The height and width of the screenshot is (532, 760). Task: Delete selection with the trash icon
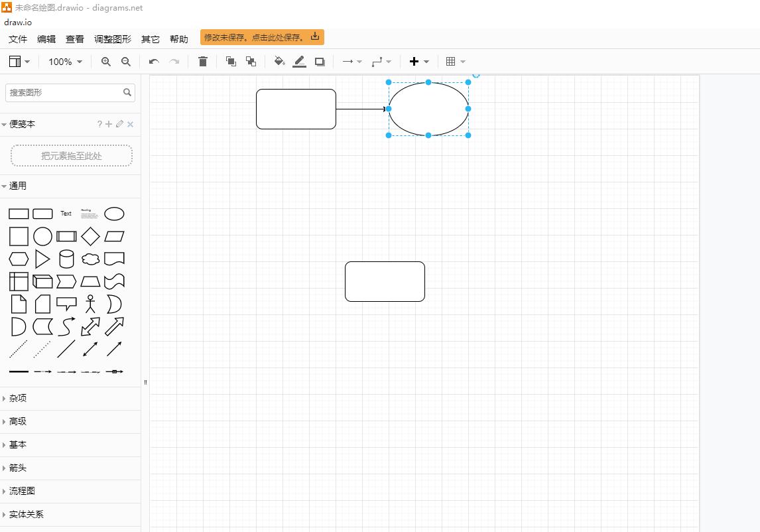pos(203,62)
